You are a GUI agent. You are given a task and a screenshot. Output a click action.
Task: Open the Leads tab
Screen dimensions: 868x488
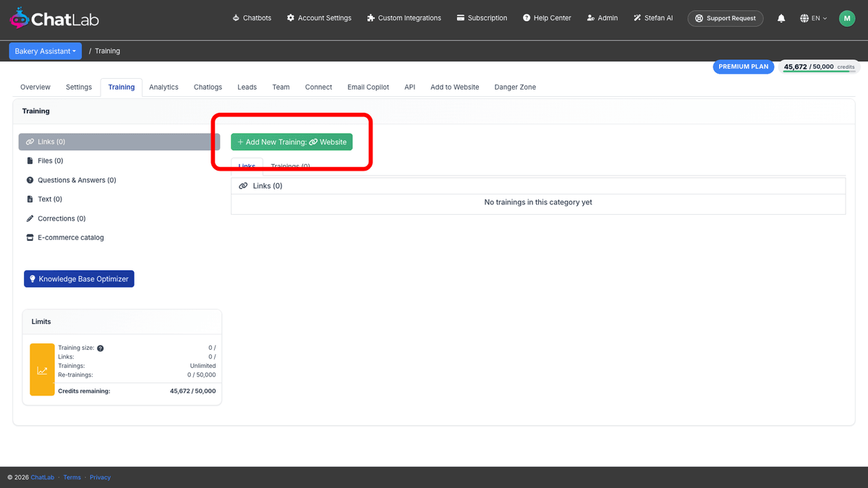click(x=247, y=87)
